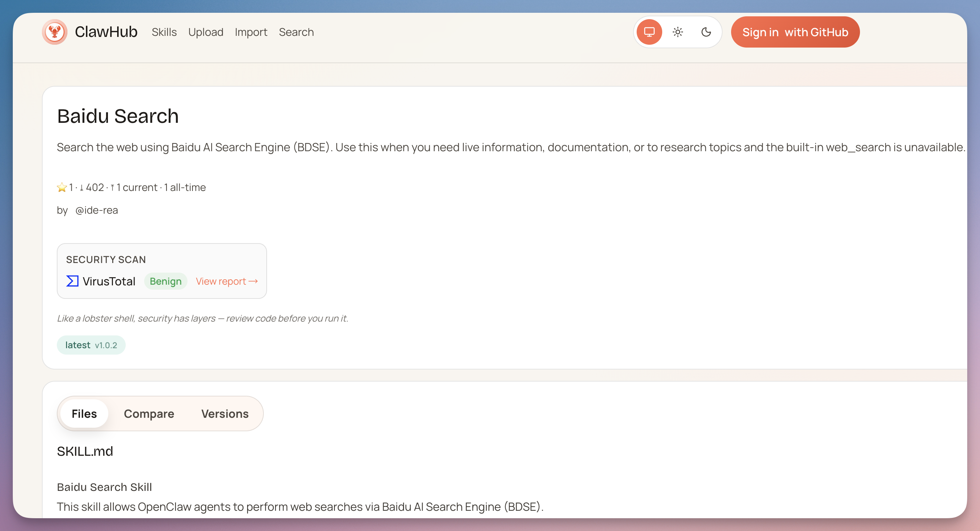
Task: Click the ClawHub lobster logo icon
Action: (x=54, y=32)
